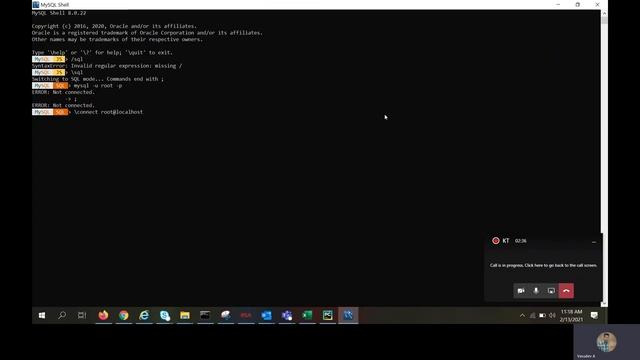The width and height of the screenshot is (640, 360).
Task: Click the SyntaxError message line
Action: coord(107,66)
